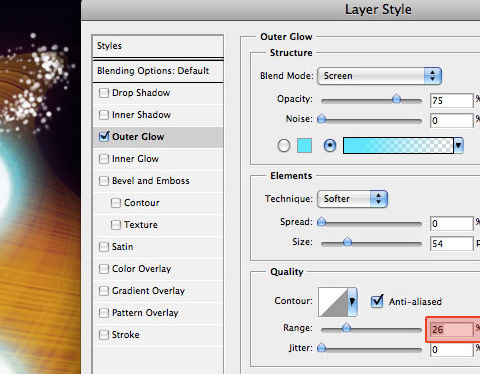Enable the Drop Shadow checkbox
Screen dimensions: 480x374
[x=104, y=93]
